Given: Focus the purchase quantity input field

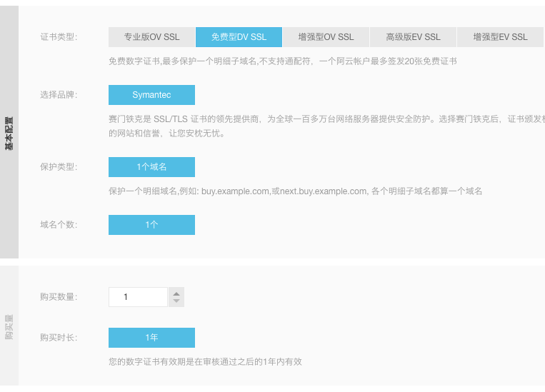Looking at the screenshot, I should [x=137, y=297].
